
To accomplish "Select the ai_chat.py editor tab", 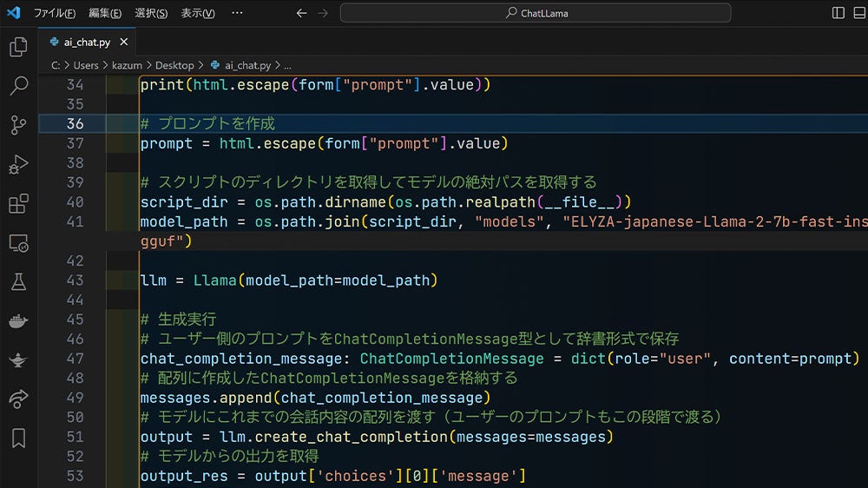I will (86, 42).
